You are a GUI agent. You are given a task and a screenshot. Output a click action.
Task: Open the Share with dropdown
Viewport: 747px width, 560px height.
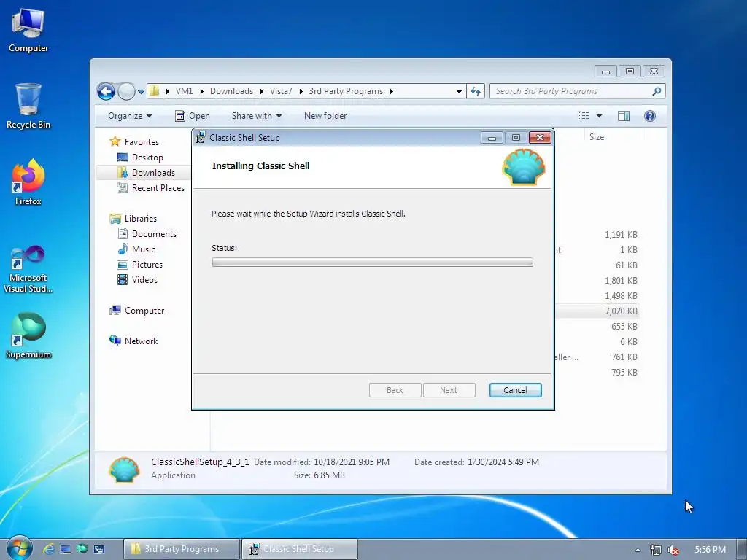tap(256, 116)
